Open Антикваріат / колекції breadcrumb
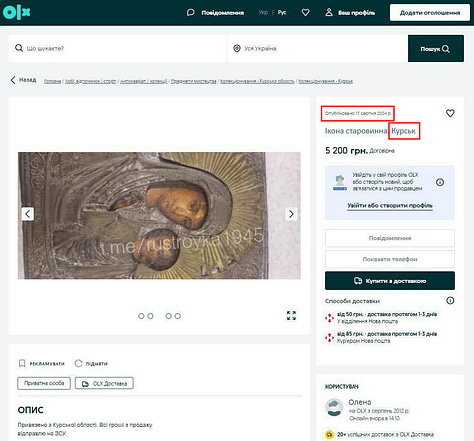This screenshot has width=474, height=441. click(x=143, y=81)
